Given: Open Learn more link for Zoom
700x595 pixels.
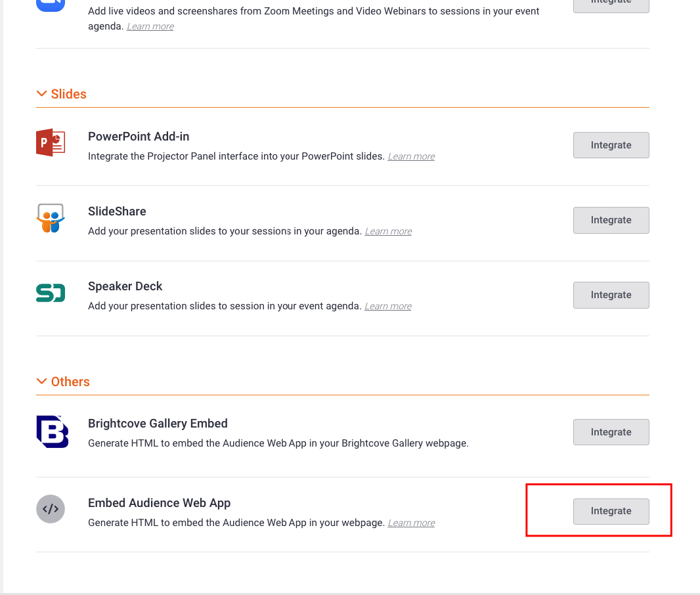Looking at the screenshot, I should (150, 26).
